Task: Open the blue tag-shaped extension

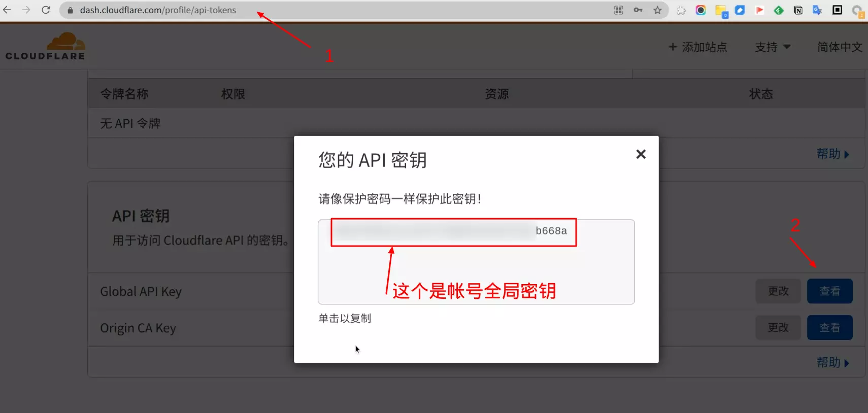Action: [740, 10]
